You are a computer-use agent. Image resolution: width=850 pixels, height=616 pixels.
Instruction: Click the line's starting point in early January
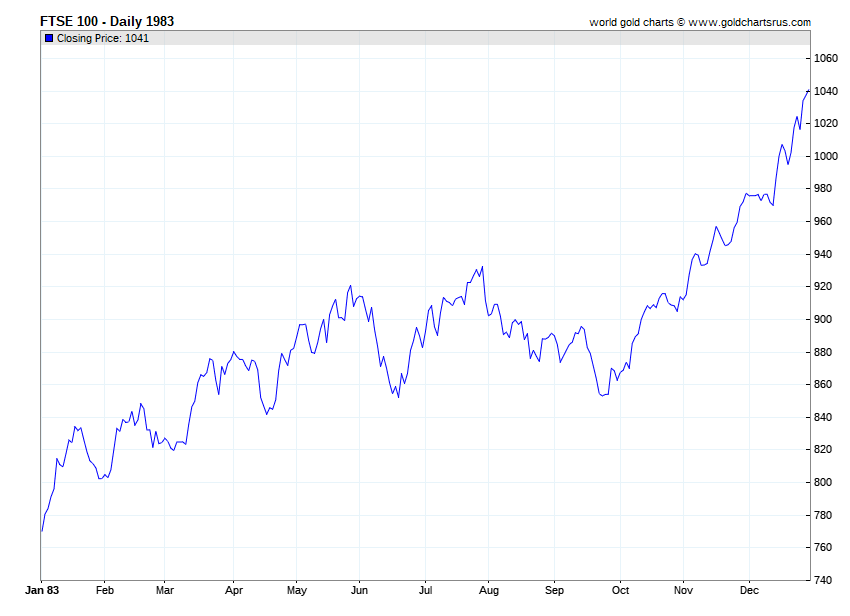coord(42,531)
